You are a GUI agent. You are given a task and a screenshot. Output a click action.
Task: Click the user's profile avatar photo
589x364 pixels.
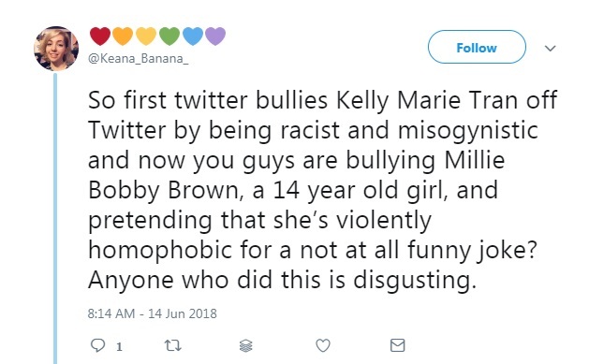pos(56,49)
